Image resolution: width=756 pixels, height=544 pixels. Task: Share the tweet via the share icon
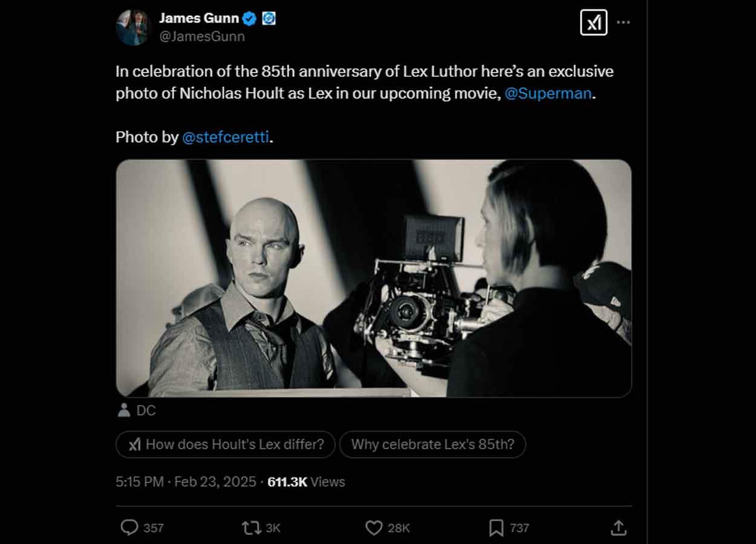coord(618,528)
